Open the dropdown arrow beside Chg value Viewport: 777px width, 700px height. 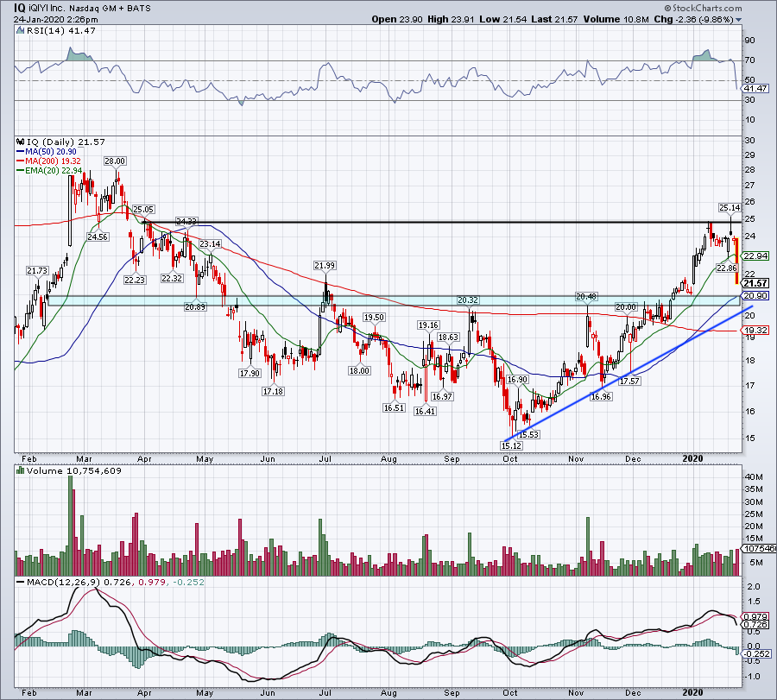click(738, 20)
